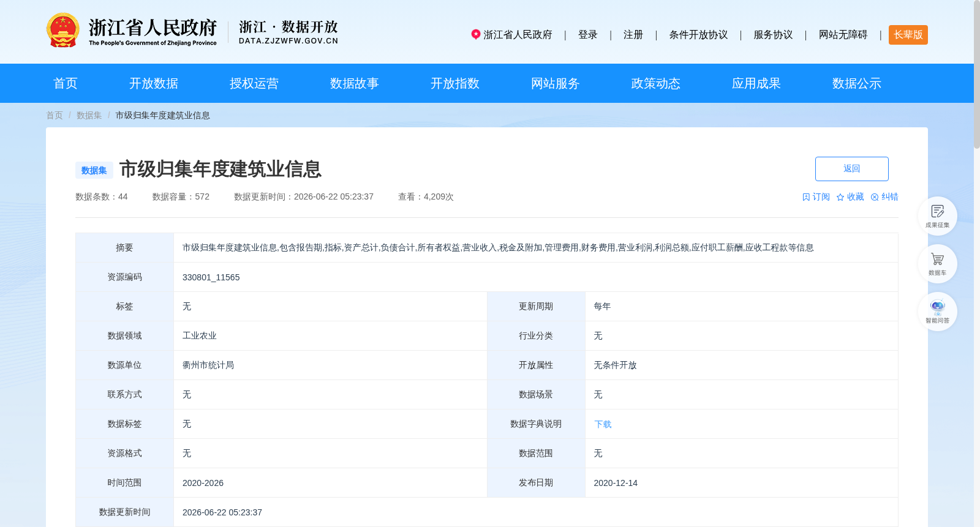The width and height of the screenshot is (980, 527).
Task: Open the 网站服务 menu
Action: tap(556, 83)
